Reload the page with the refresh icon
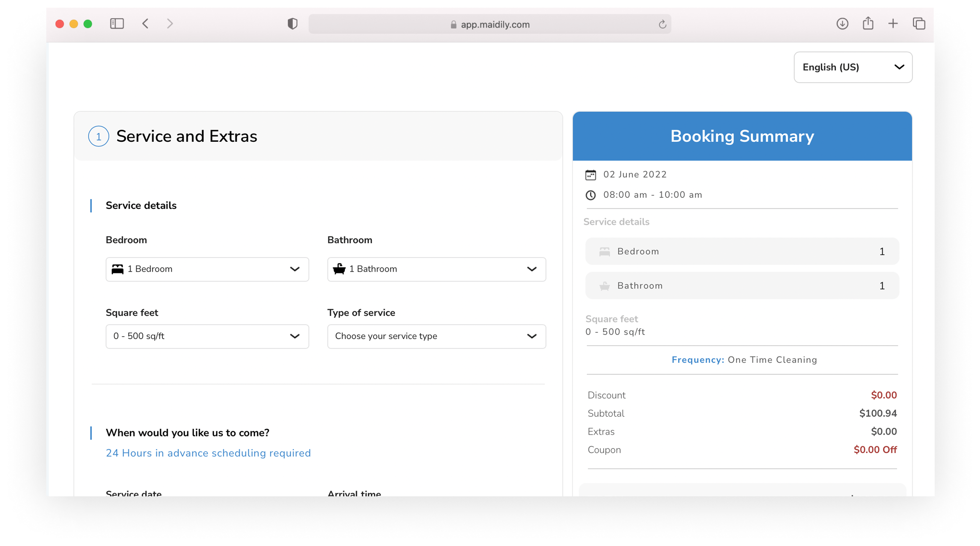The image size is (980, 546). tap(662, 25)
